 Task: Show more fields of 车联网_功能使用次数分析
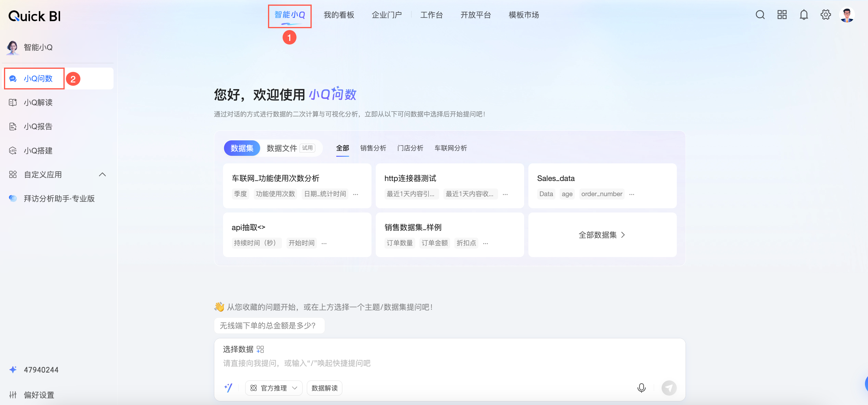point(355,194)
